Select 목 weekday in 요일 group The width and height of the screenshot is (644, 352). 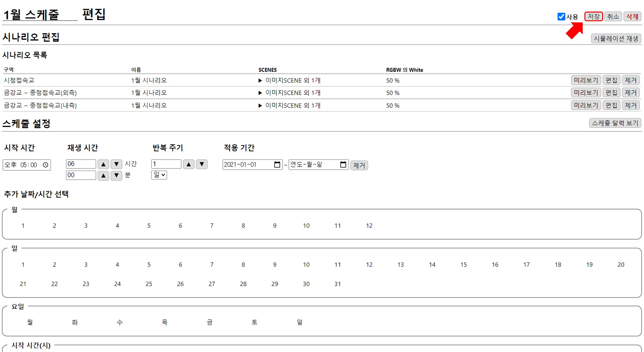[165, 322]
